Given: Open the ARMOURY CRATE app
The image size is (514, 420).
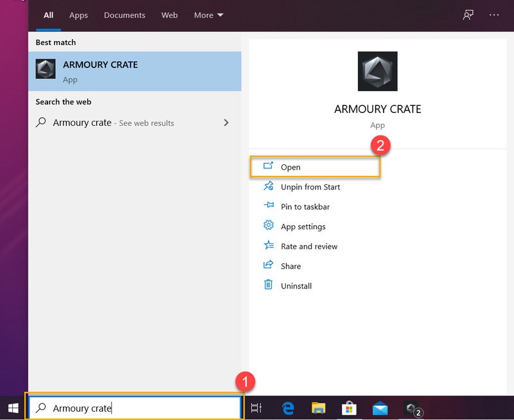Looking at the screenshot, I should 290,167.
